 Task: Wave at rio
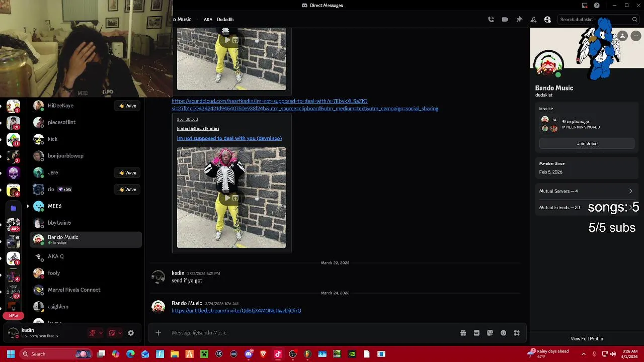click(128, 190)
